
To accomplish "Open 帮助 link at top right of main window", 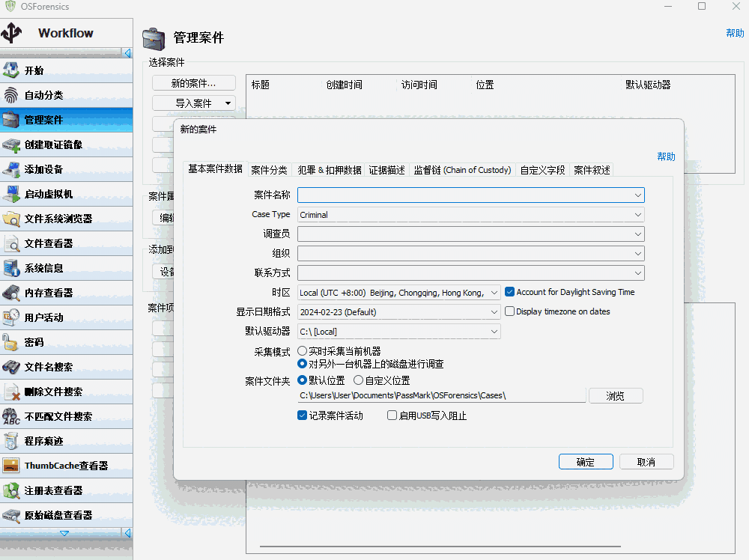I will coord(735,33).
